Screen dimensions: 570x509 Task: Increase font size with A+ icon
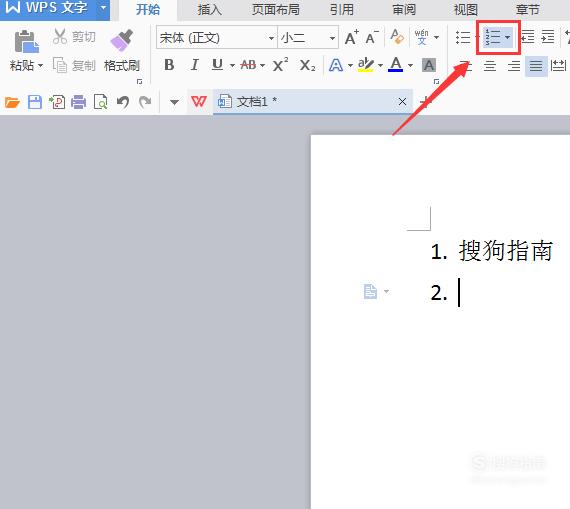coord(352,37)
